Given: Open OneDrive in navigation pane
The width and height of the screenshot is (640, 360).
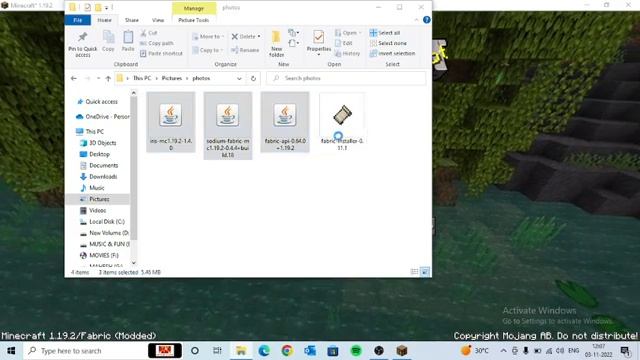Looking at the screenshot, I should [x=102, y=117].
